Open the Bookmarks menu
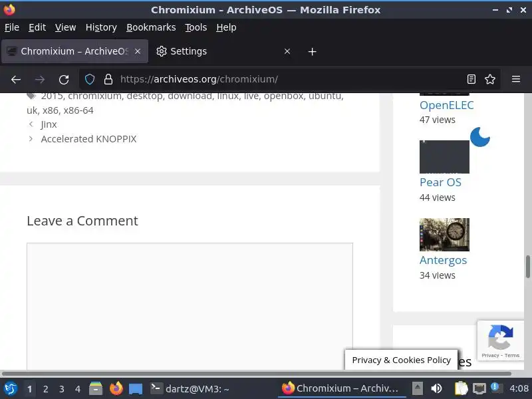 click(x=151, y=27)
